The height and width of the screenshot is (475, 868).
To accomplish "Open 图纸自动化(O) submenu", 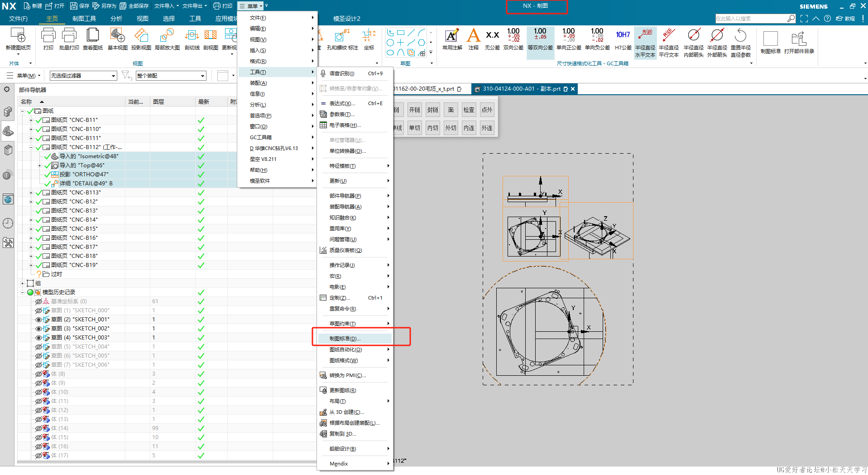I will (355, 349).
